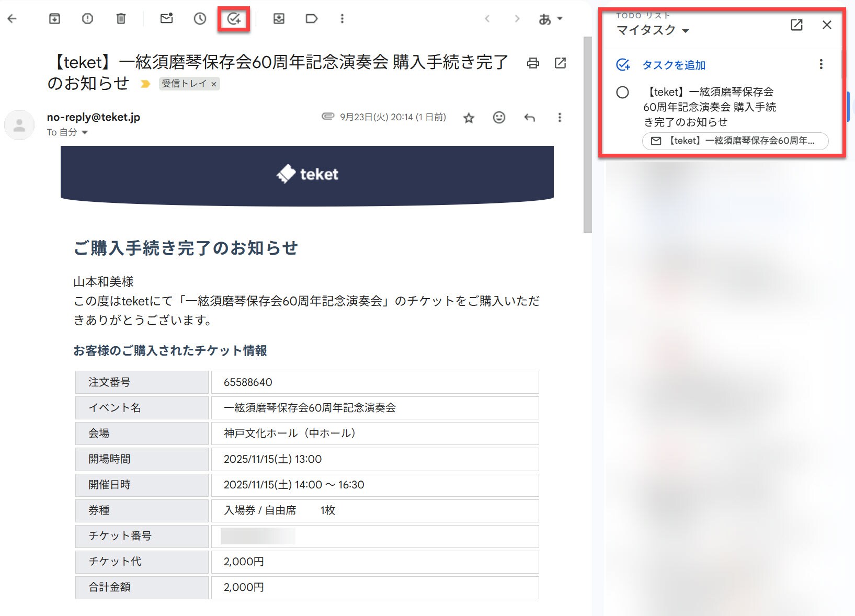Open the linked teket email chip in task

click(735, 141)
